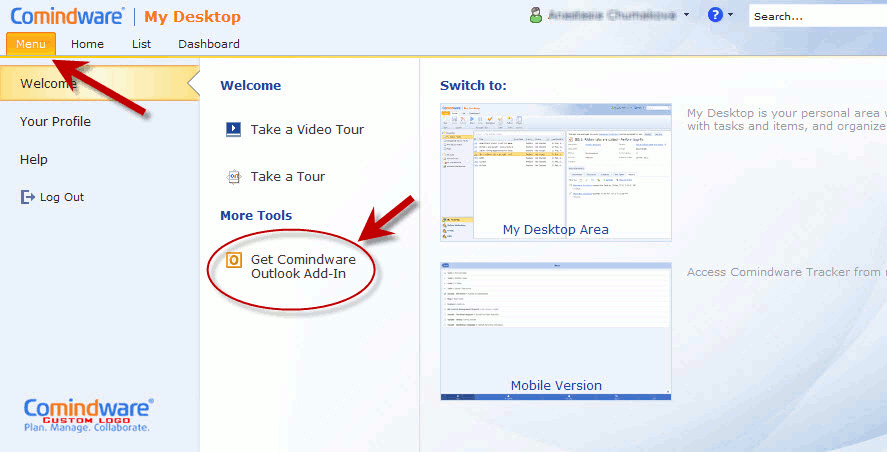
Task: Open Help from the sidebar
Action: point(33,160)
